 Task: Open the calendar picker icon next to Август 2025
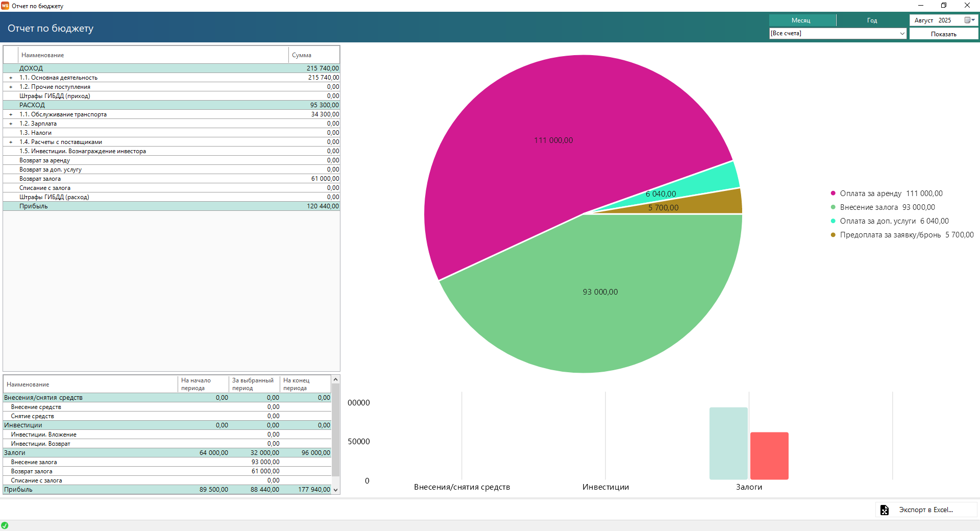(x=969, y=20)
